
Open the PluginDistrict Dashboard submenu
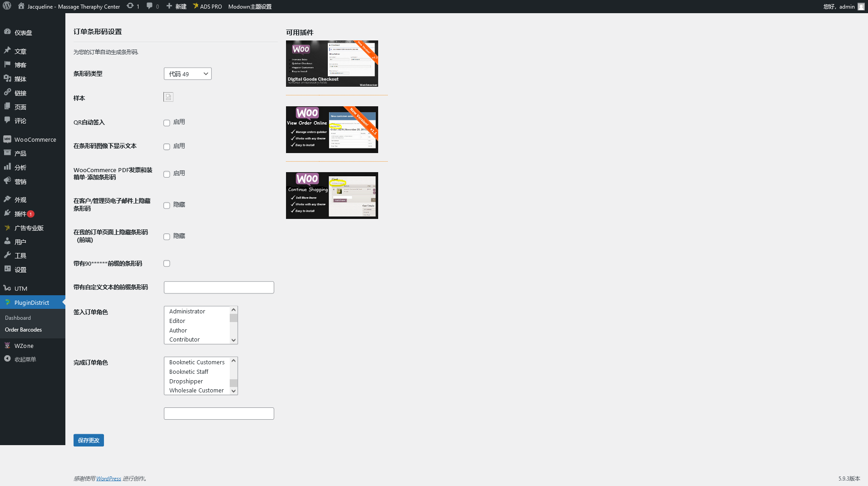tap(18, 318)
